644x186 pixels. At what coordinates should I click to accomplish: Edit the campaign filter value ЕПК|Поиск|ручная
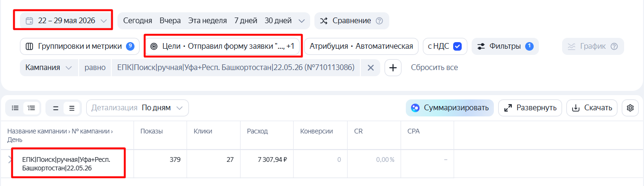click(x=236, y=68)
